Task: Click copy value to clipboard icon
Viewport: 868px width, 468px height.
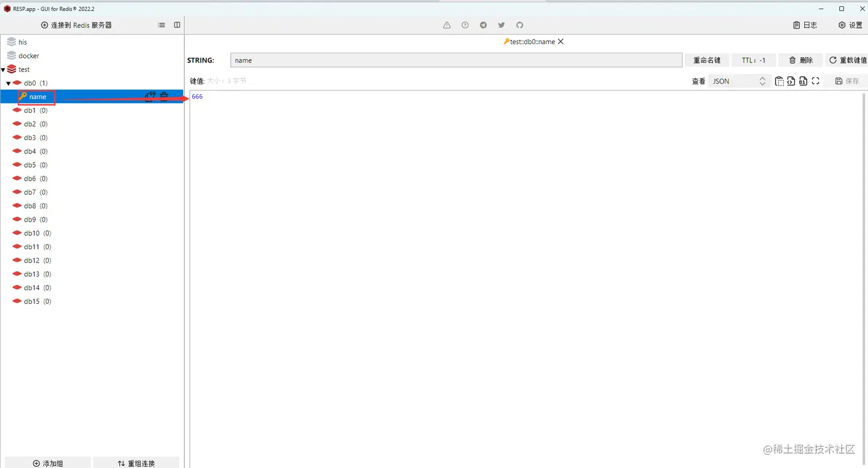Action: [779, 82]
